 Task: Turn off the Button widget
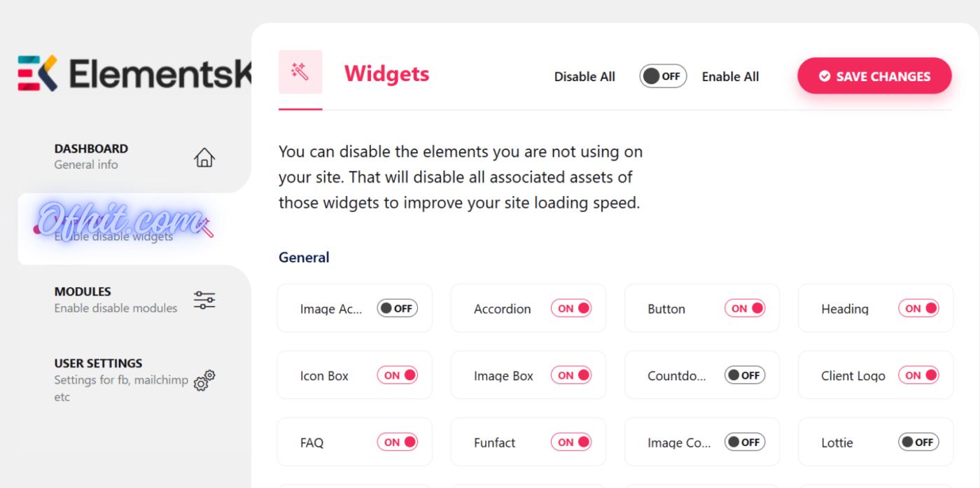[x=744, y=308]
